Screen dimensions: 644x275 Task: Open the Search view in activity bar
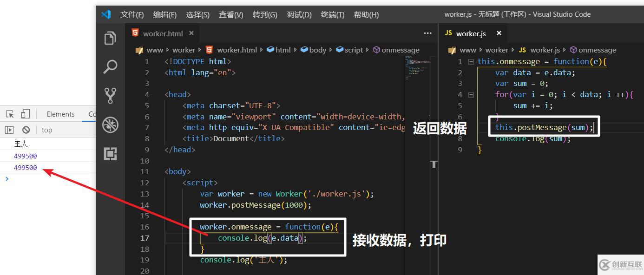(110, 67)
